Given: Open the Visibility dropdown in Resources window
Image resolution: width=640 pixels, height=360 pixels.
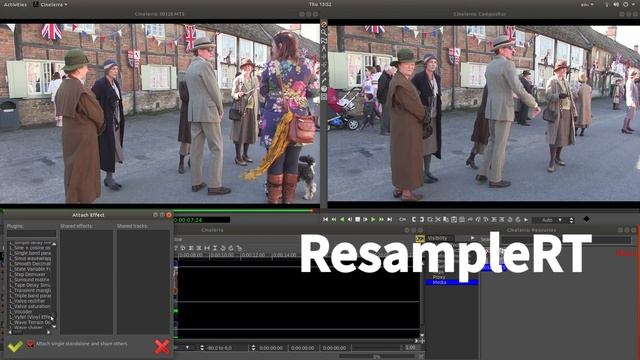Looking at the screenshot, I should [x=472, y=238].
